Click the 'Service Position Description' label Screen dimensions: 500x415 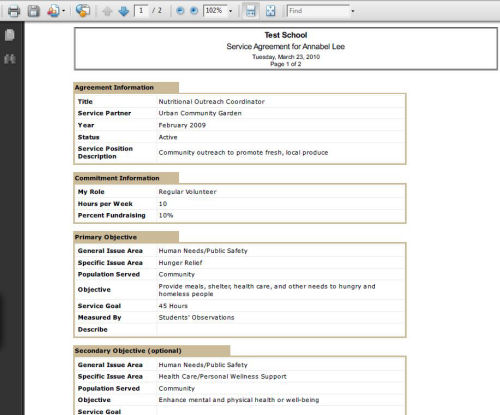click(105, 153)
